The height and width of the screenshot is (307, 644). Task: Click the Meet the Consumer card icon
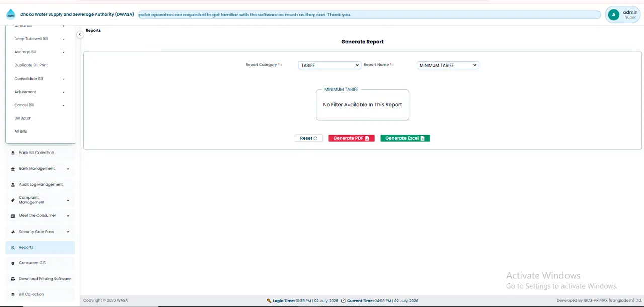coord(13,216)
